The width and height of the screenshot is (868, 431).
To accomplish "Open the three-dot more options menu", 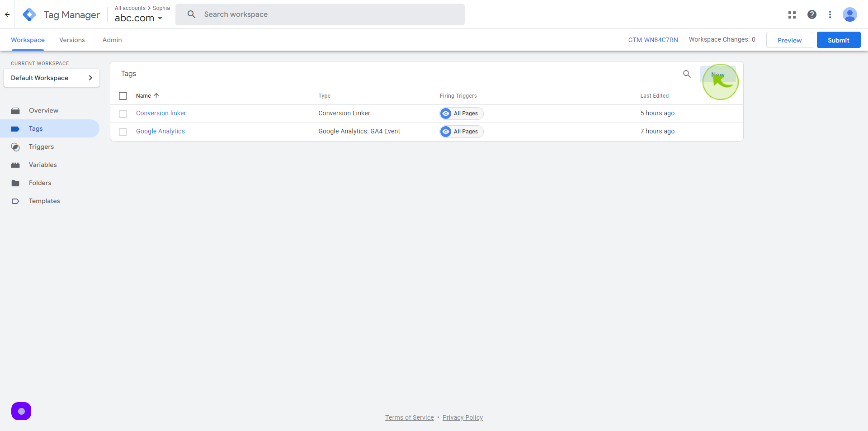I will pyautogui.click(x=830, y=14).
